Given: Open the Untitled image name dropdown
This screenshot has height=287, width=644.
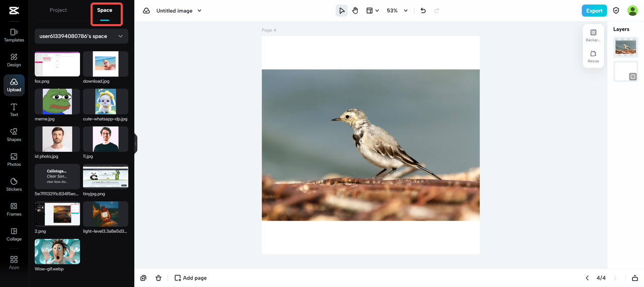Looking at the screenshot, I should tap(179, 11).
